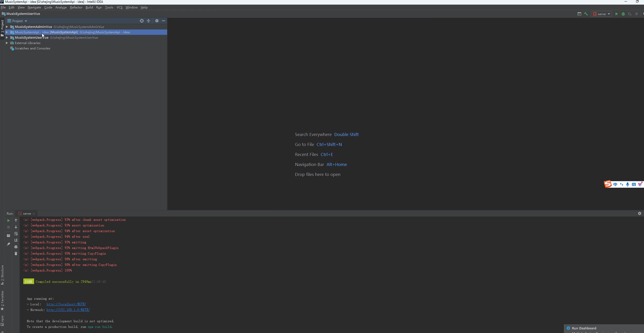This screenshot has height=333, width=644.
Task: Toggle soft-wrap in Run console
Action: pyautogui.click(x=16, y=234)
